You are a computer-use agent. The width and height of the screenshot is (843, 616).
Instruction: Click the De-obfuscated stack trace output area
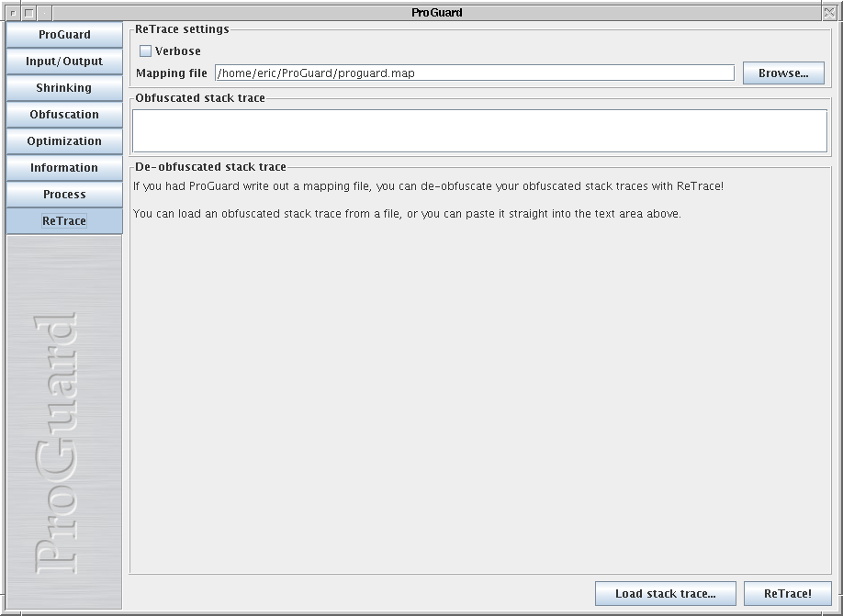point(479,386)
